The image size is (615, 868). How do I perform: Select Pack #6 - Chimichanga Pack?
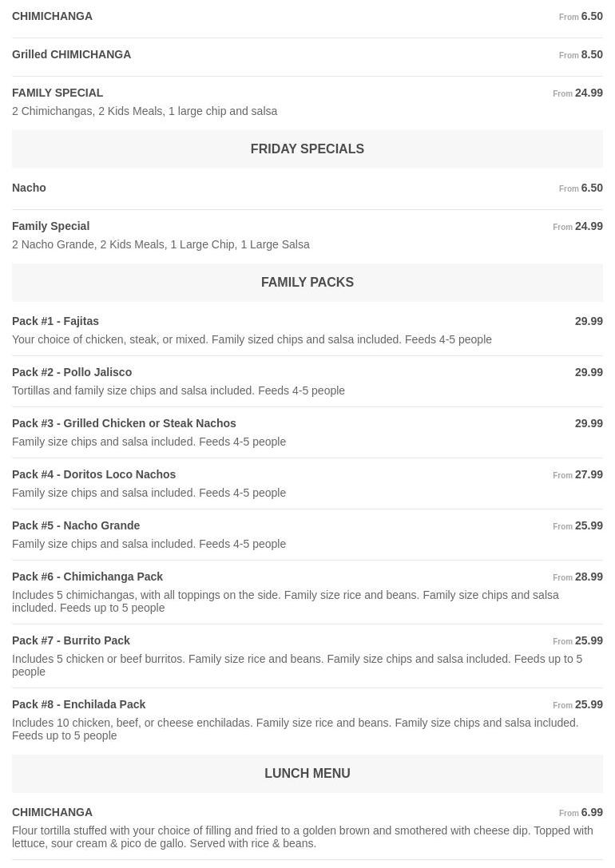click(x=87, y=577)
